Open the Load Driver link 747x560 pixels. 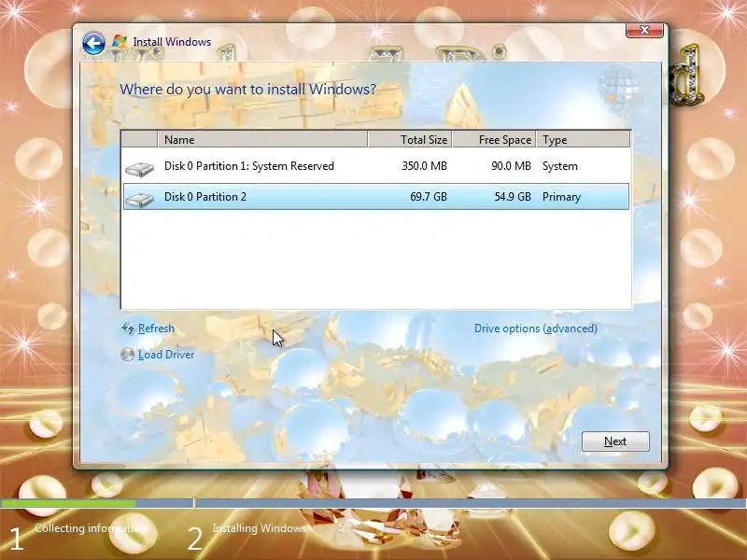(166, 355)
